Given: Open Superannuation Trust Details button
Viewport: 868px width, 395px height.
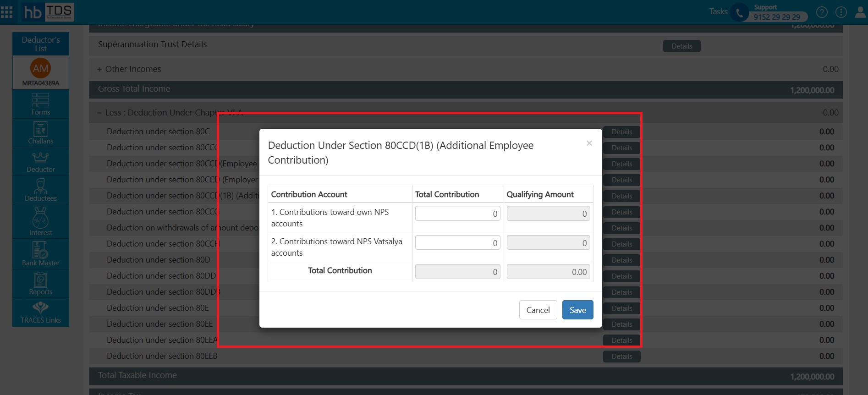Looking at the screenshot, I should click(681, 46).
